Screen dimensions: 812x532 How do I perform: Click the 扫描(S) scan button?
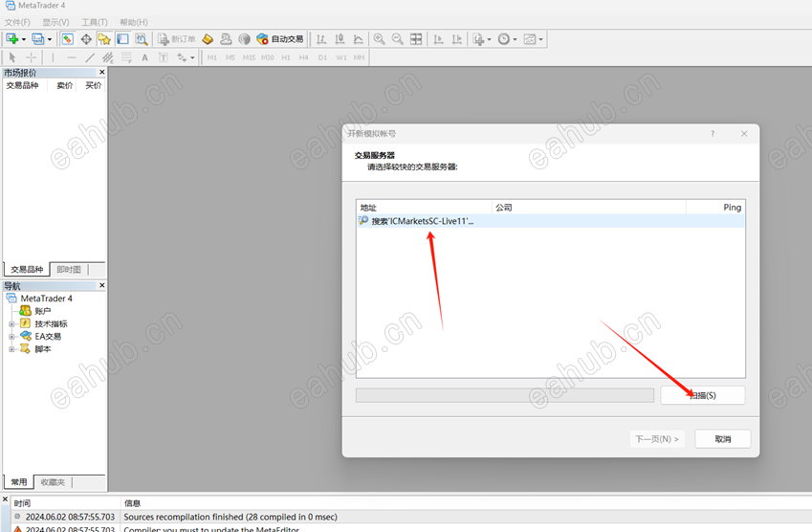coord(703,395)
